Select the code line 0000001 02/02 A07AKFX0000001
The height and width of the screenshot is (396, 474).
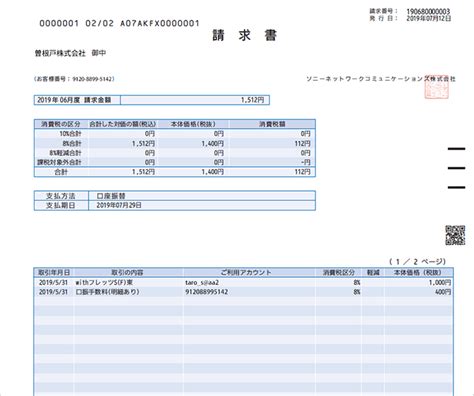coord(119,23)
